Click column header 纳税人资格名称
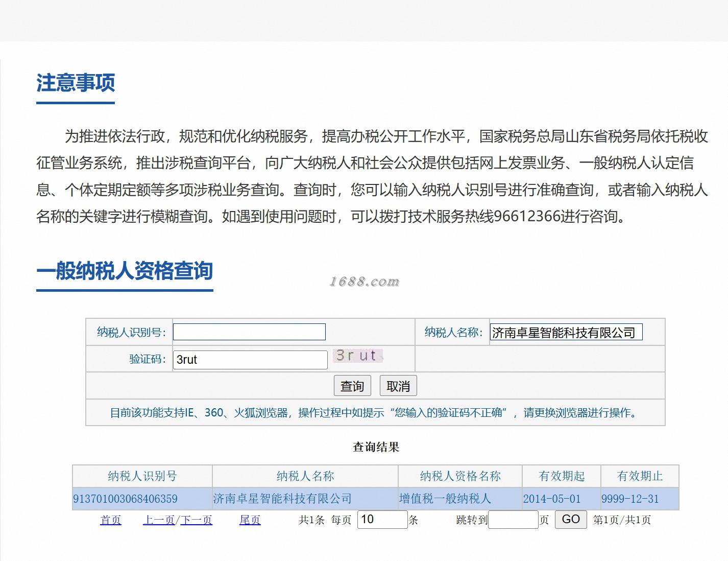 pyautogui.click(x=460, y=476)
